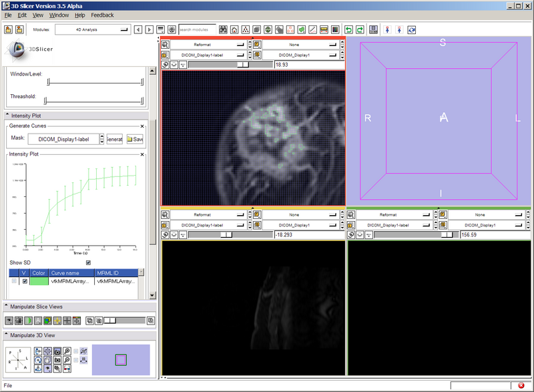
Task: Uncheck the Show SD checkbox
Action: pyautogui.click(x=88, y=262)
